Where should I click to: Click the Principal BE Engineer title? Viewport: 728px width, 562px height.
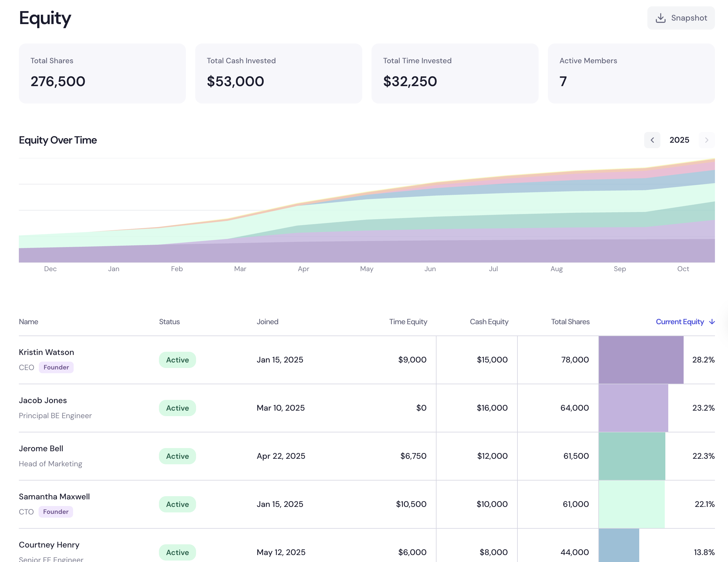point(55,416)
